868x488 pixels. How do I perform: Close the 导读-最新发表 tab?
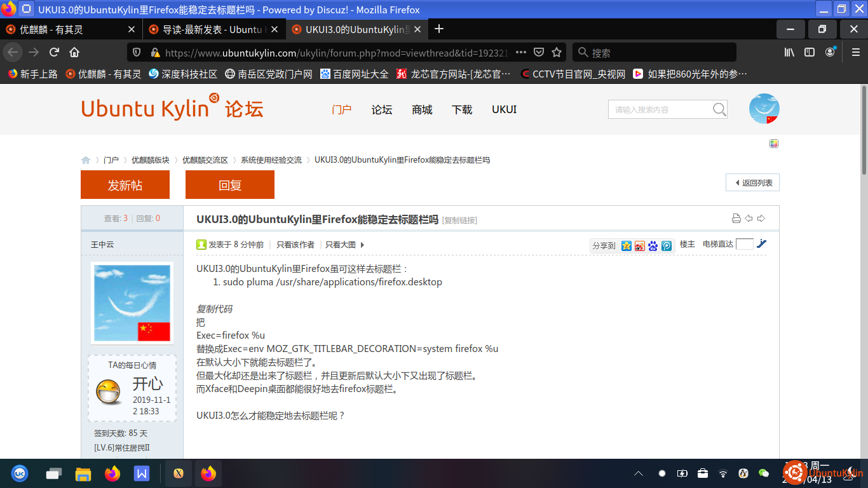(275, 29)
